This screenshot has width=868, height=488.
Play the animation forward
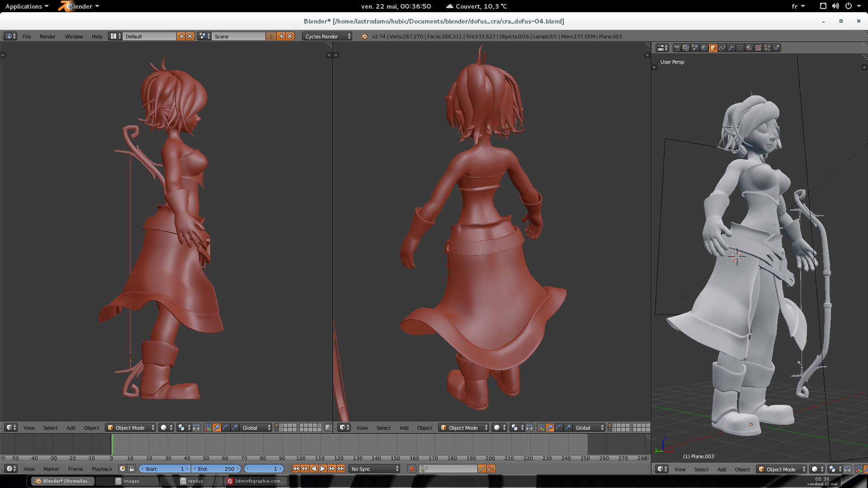tap(323, 469)
